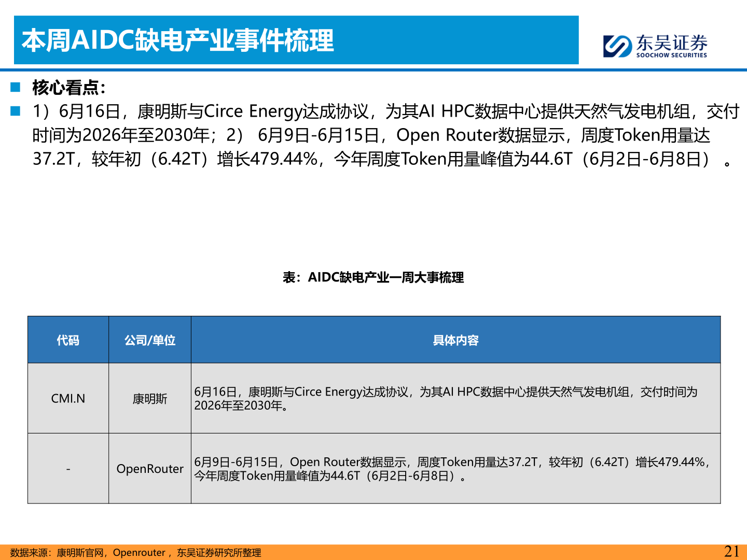747x560 pixels.
Task: Click the 6月9日-6月15日 Token usage table cell
Action: pos(456,469)
